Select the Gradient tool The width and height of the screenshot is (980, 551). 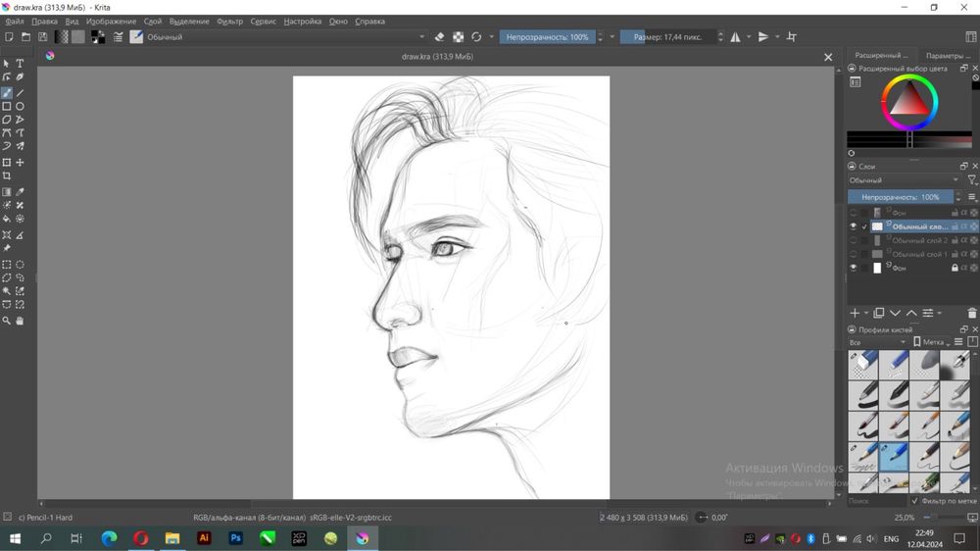6,192
